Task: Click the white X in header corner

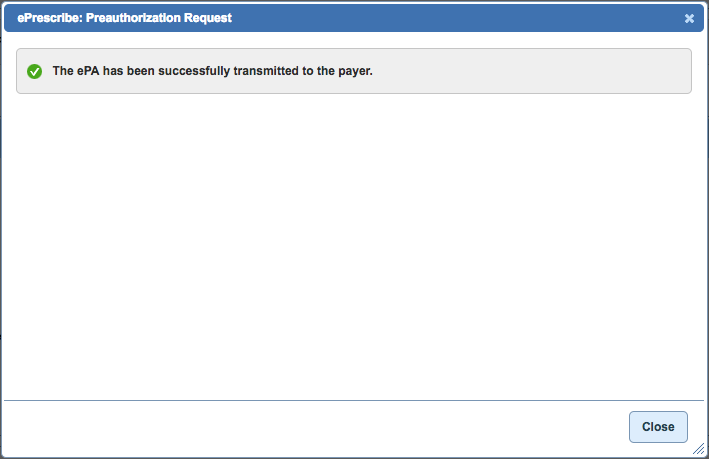Action: coord(689,18)
